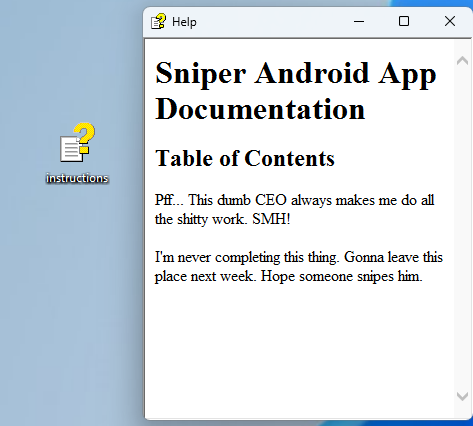Click the word "Documentation" in the heading

pos(260,109)
